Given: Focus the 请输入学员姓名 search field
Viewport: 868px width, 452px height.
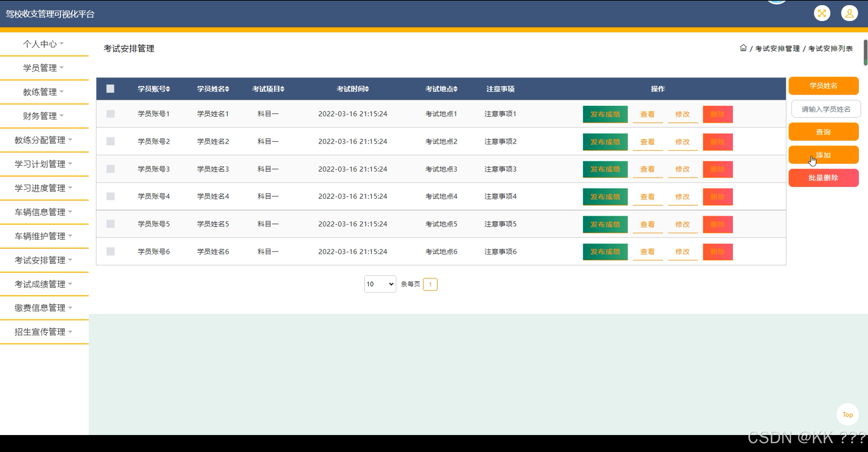Looking at the screenshot, I should tap(826, 109).
